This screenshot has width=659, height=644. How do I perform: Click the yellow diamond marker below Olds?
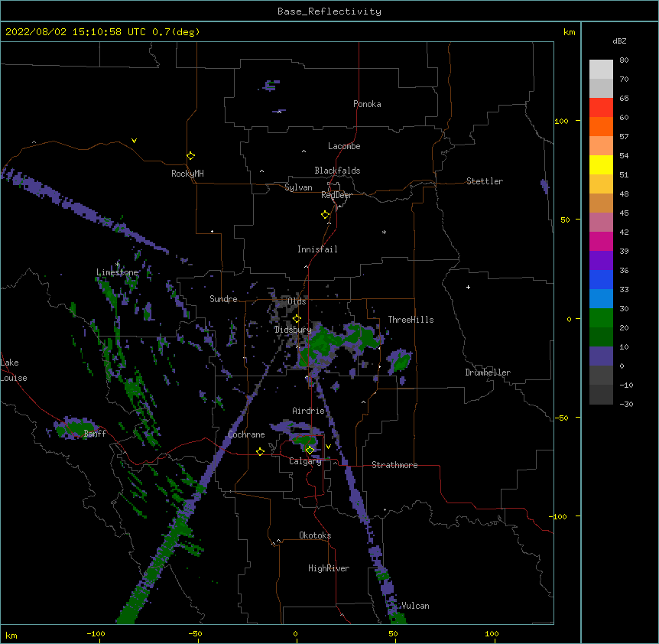click(297, 318)
